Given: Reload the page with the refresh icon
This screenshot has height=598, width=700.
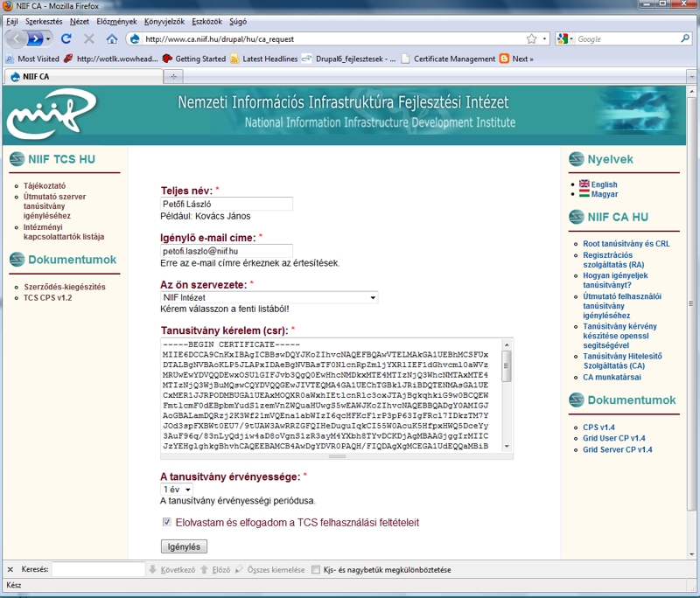Looking at the screenshot, I should [x=66, y=38].
